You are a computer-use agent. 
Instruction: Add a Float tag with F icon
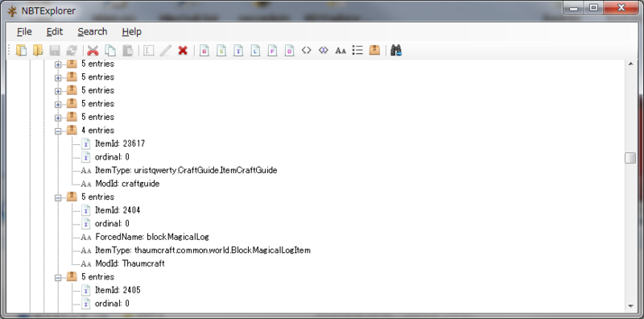pos(272,51)
